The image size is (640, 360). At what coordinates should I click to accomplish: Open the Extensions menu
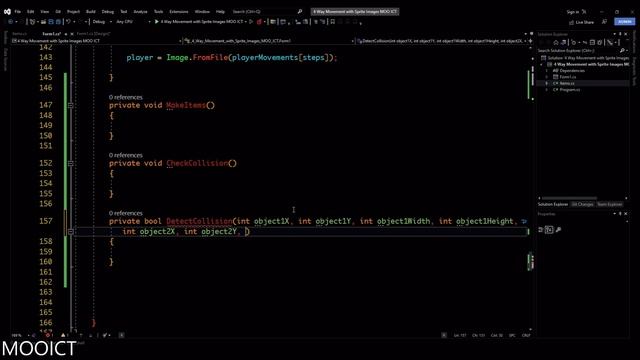[x=179, y=12]
